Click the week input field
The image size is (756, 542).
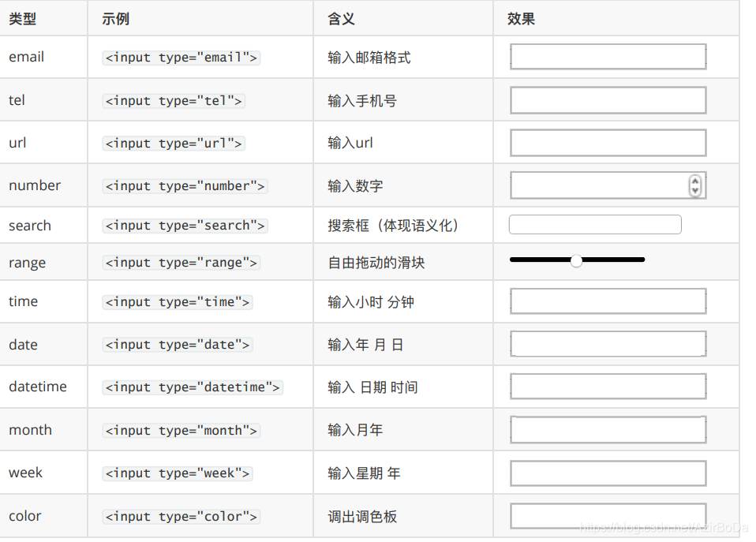point(608,473)
